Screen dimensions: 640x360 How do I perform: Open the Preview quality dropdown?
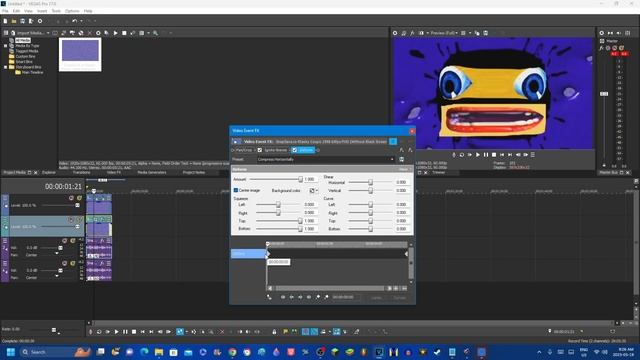coord(457,33)
